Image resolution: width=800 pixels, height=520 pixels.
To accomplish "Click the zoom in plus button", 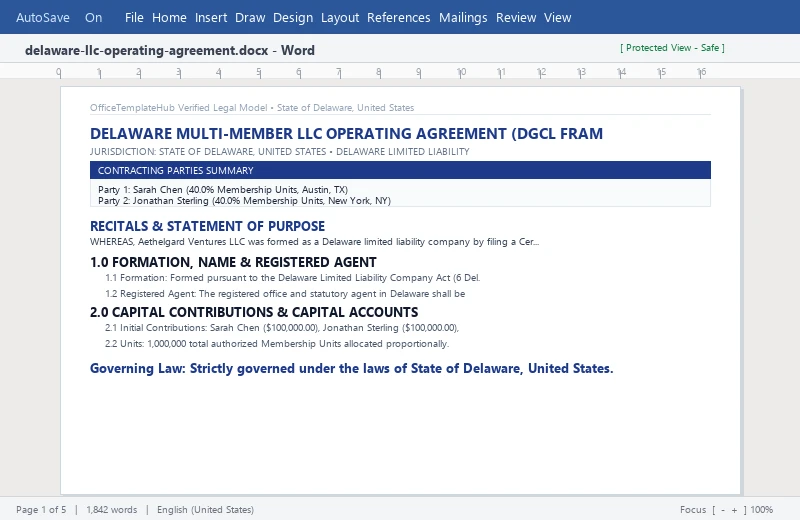I will [x=734, y=510].
